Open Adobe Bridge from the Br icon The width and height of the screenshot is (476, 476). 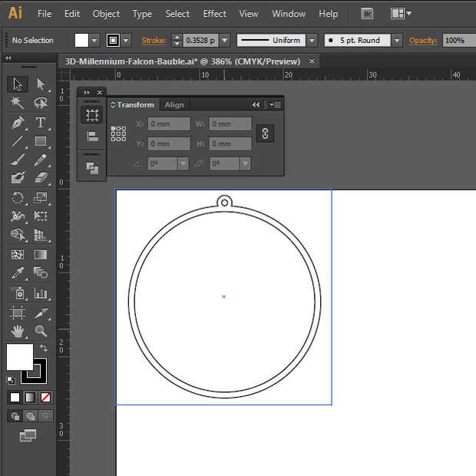point(368,14)
